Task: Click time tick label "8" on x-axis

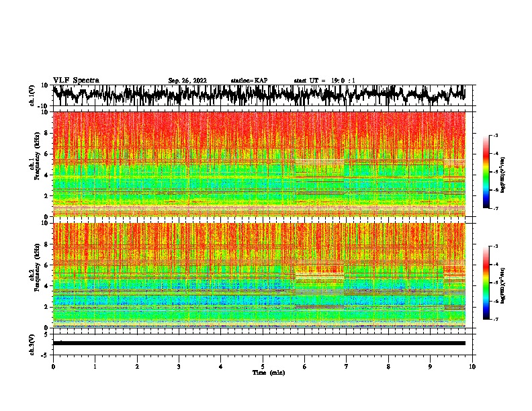Action: [x=388, y=367]
